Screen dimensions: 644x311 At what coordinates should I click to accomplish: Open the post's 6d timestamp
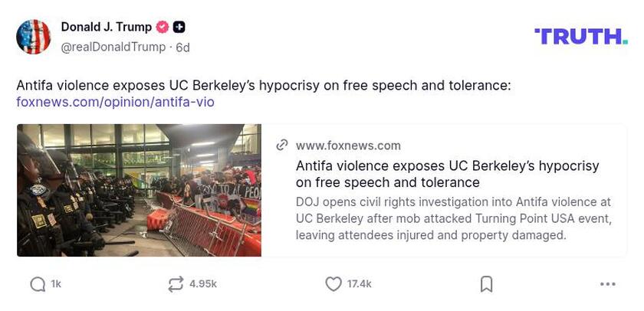(182, 47)
